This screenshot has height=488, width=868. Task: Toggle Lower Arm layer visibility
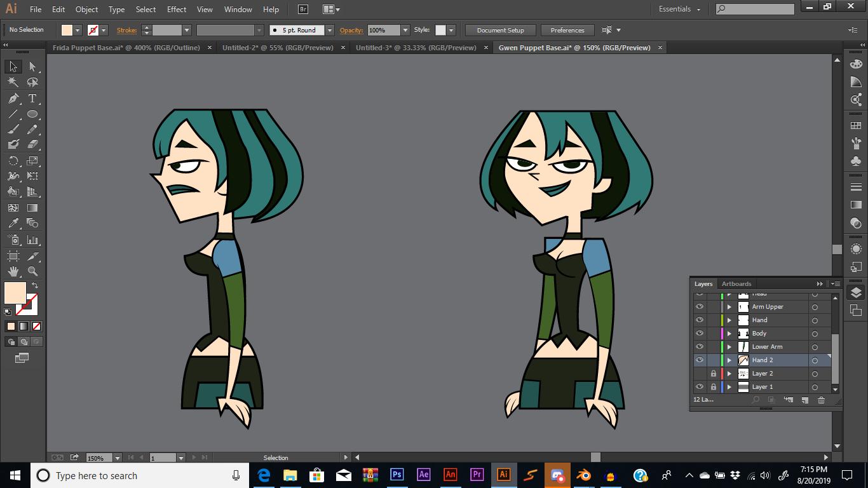(700, 347)
